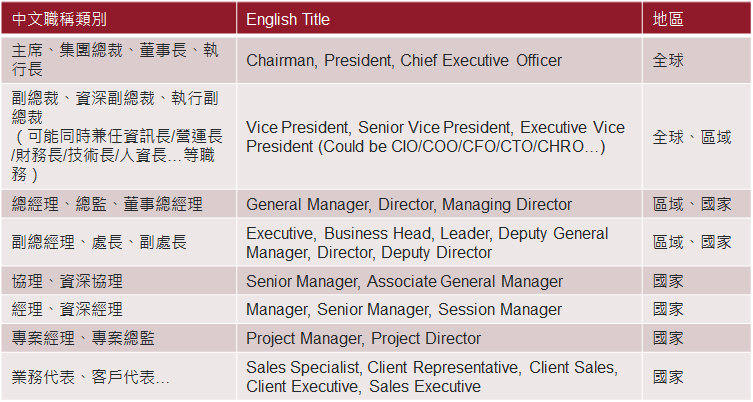Select the 副總經理、處長、副處長 cell

100,242
